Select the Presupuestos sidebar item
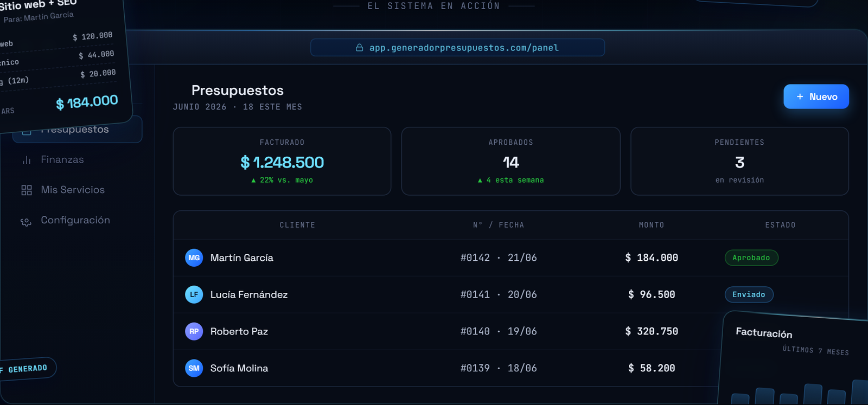The image size is (868, 405). [x=76, y=130]
